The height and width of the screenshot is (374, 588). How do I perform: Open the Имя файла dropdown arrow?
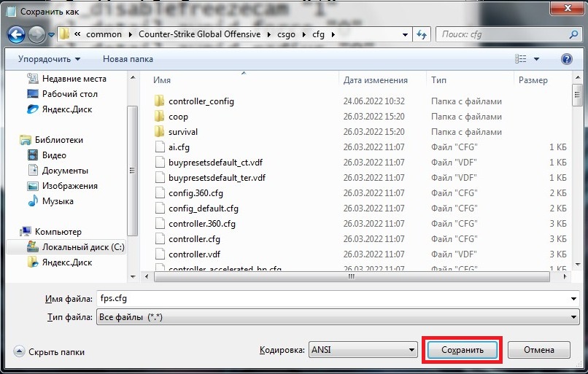click(x=573, y=299)
